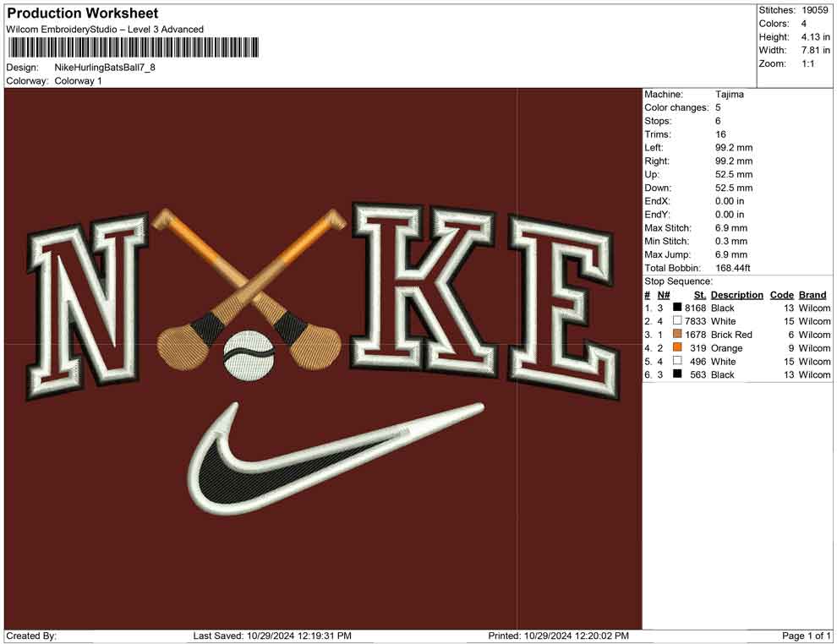
Task: Click the 8168 stitch count in stop 1
Action: pos(695,308)
